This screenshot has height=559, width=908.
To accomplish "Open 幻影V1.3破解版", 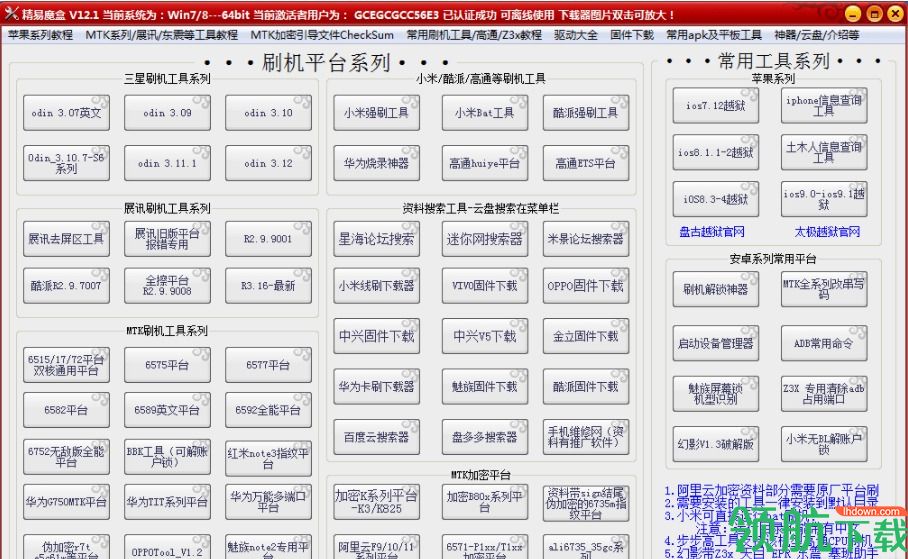I will click(716, 444).
